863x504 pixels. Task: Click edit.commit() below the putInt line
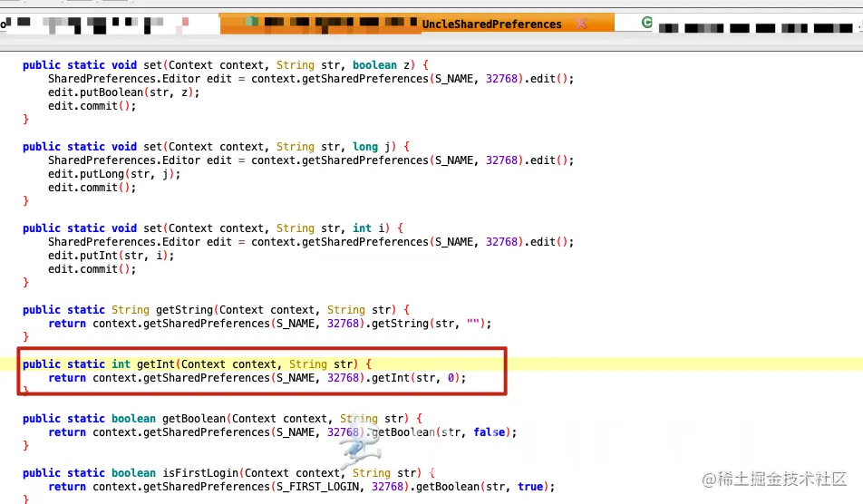pos(92,269)
